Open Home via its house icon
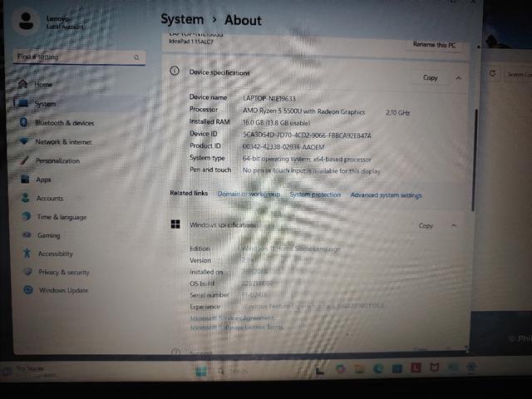532x399 pixels. pyautogui.click(x=22, y=84)
